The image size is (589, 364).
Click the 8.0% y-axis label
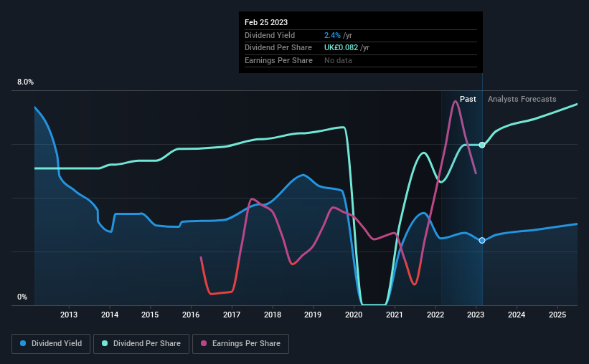coord(25,82)
